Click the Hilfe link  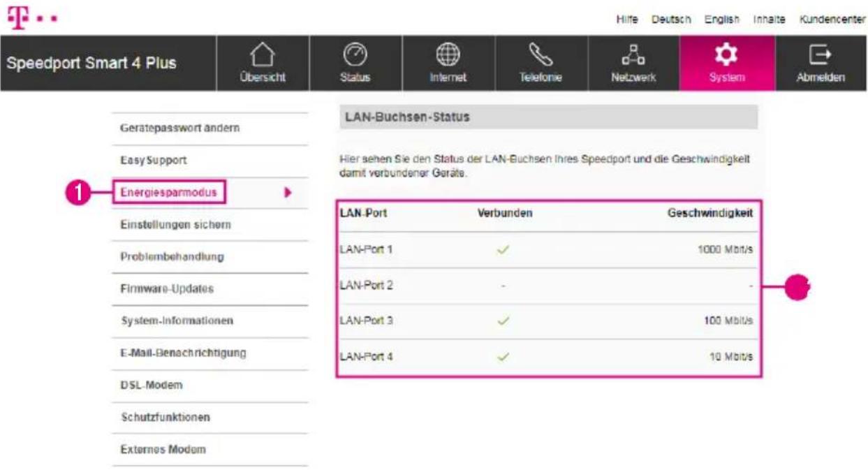[626, 20]
